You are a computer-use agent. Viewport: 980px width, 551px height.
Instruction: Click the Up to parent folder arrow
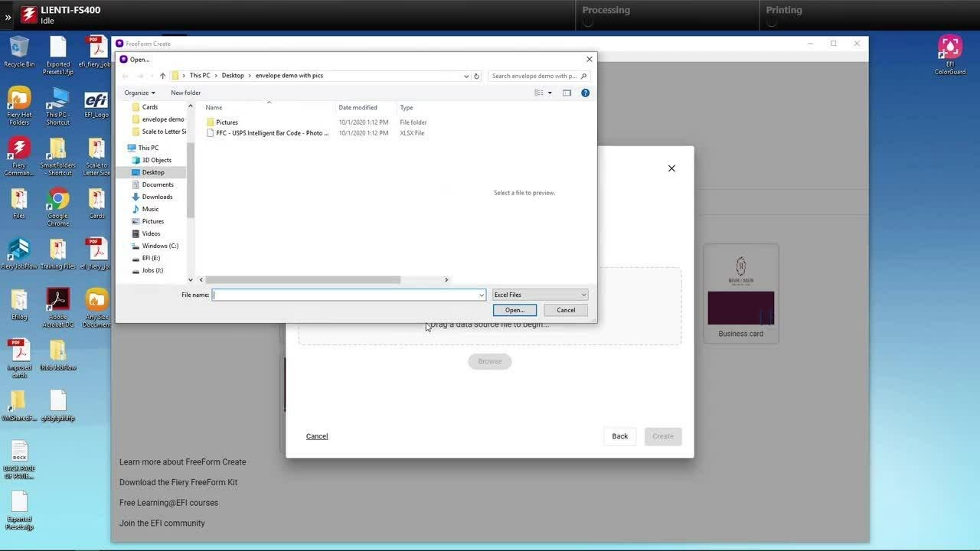(162, 76)
